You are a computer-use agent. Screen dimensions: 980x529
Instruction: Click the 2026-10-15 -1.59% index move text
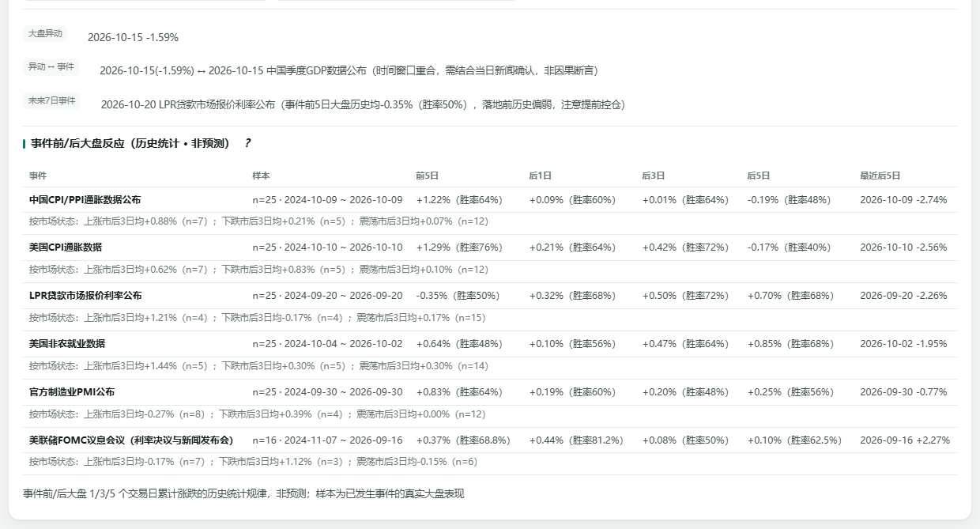pyautogui.click(x=133, y=37)
